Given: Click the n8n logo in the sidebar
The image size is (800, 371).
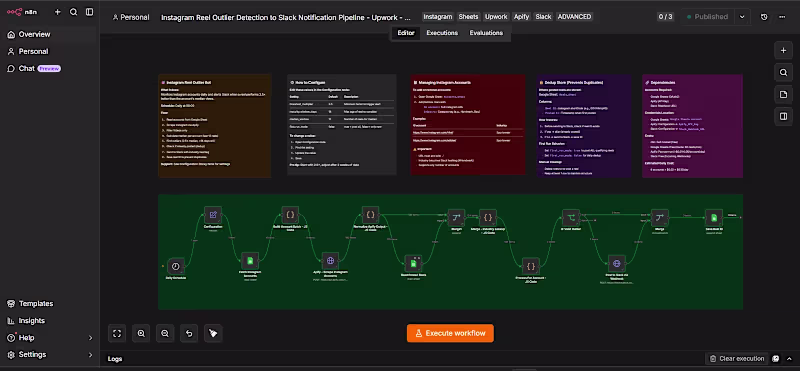Looking at the screenshot, I should point(21,12).
